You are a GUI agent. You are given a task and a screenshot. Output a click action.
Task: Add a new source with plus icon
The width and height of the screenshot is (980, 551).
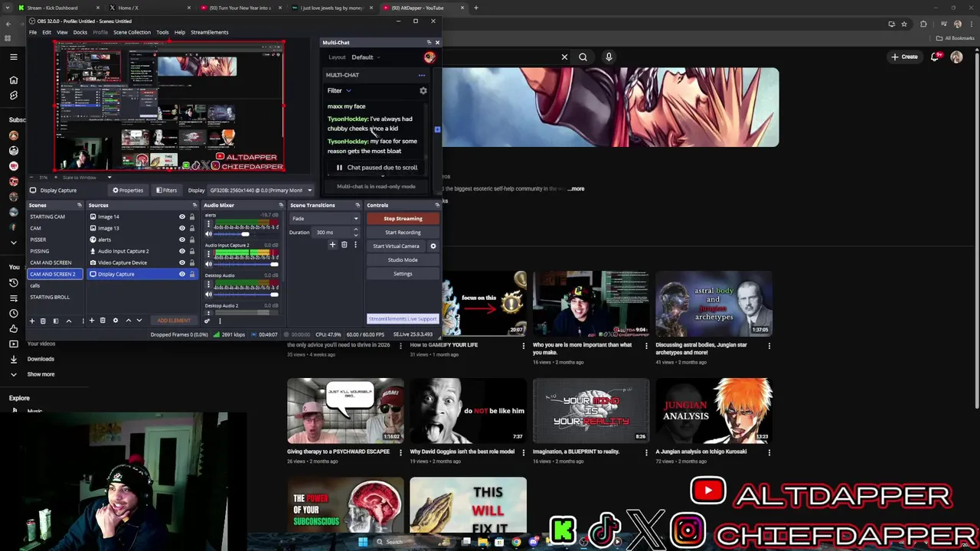[x=92, y=321]
